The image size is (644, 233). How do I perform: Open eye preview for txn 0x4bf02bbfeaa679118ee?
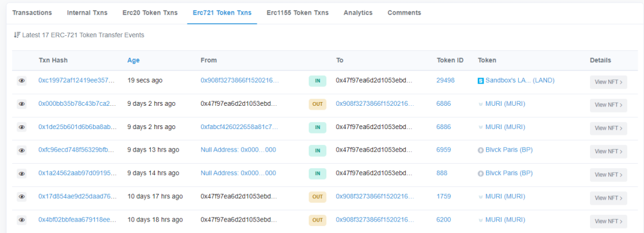(x=22, y=220)
